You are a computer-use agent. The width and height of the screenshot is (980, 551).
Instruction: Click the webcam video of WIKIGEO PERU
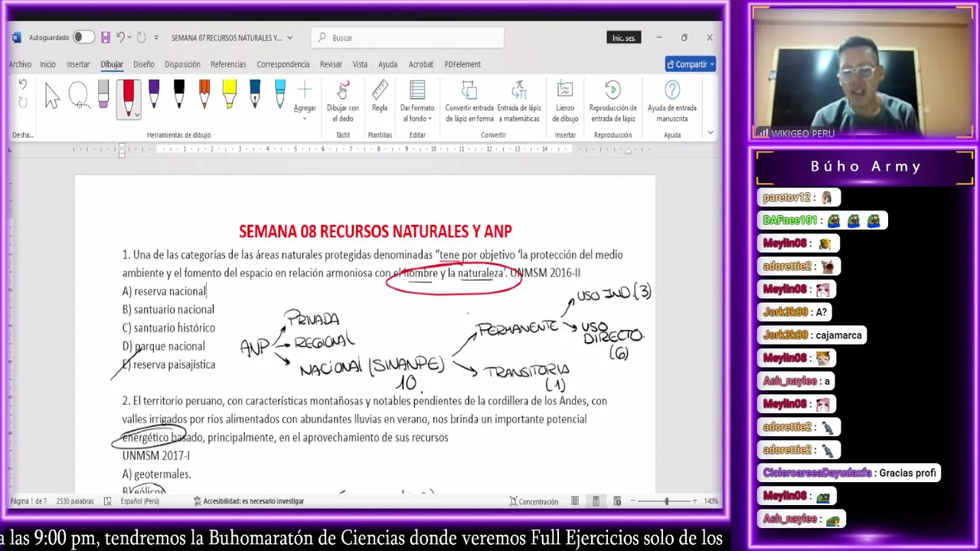click(x=863, y=73)
